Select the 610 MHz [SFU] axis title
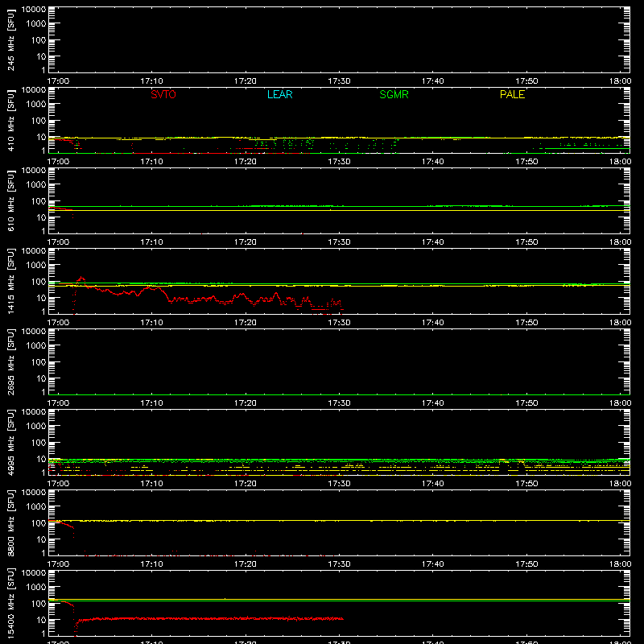 coord(10,200)
